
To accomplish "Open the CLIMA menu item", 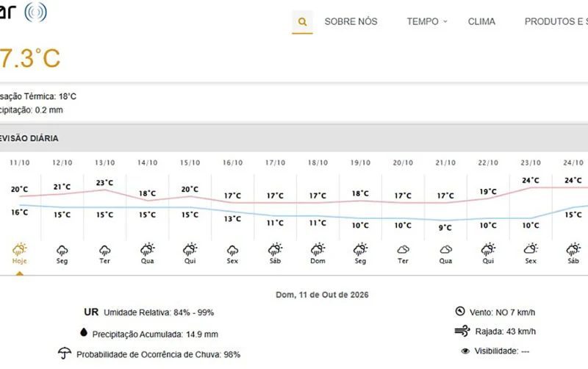I will [481, 22].
